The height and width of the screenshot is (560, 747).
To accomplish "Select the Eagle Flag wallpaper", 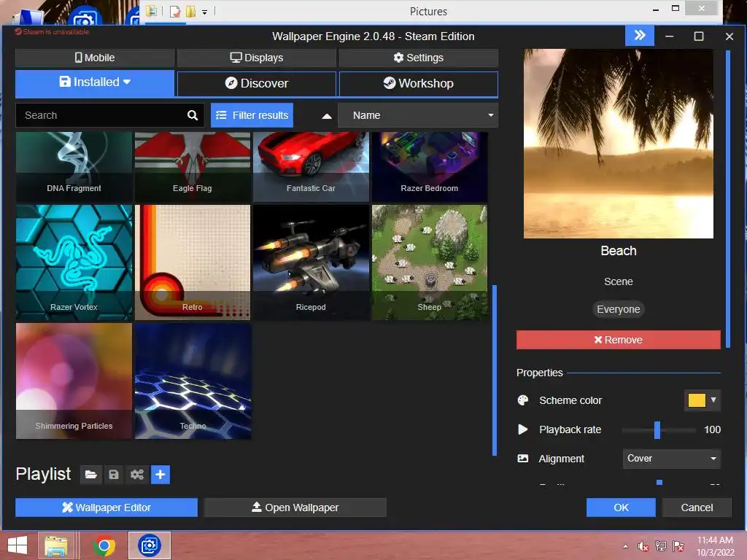I will [193, 167].
